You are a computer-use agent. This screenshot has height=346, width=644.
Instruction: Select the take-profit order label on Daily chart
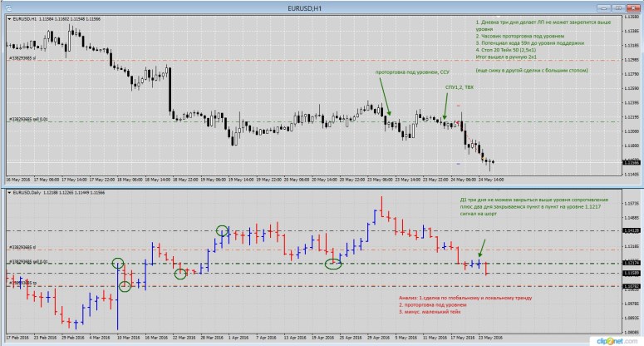point(22,283)
